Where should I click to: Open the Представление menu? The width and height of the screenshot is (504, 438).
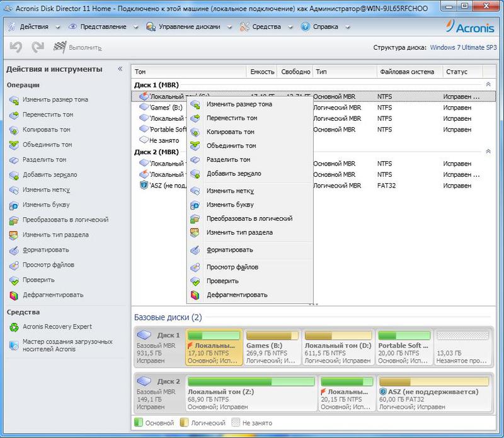coord(103,26)
